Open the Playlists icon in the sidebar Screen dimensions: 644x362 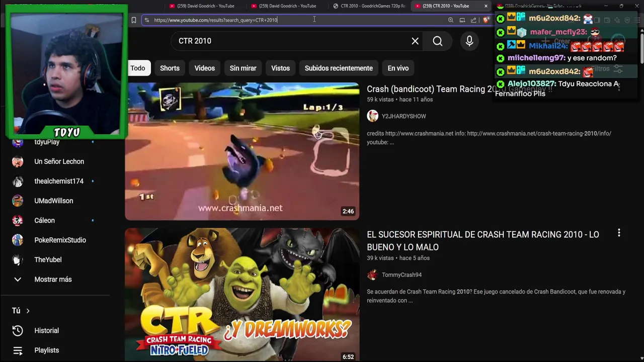pyautogui.click(x=18, y=350)
